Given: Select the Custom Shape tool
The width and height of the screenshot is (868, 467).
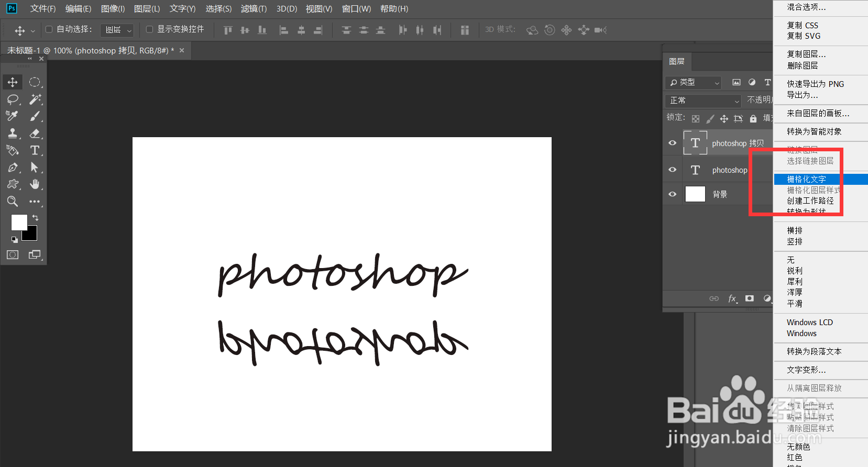Looking at the screenshot, I should pos(13,184).
